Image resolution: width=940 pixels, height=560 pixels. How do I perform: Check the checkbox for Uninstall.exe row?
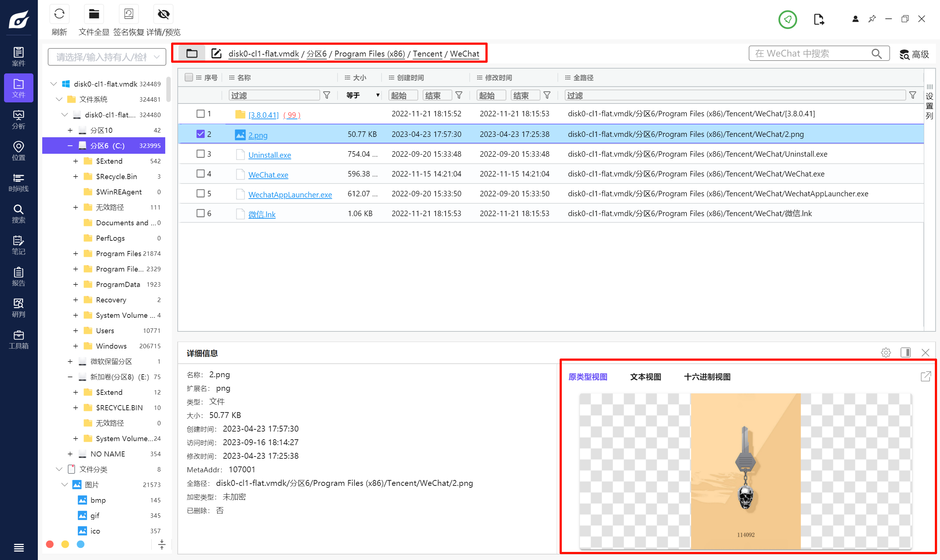point(200,154)
